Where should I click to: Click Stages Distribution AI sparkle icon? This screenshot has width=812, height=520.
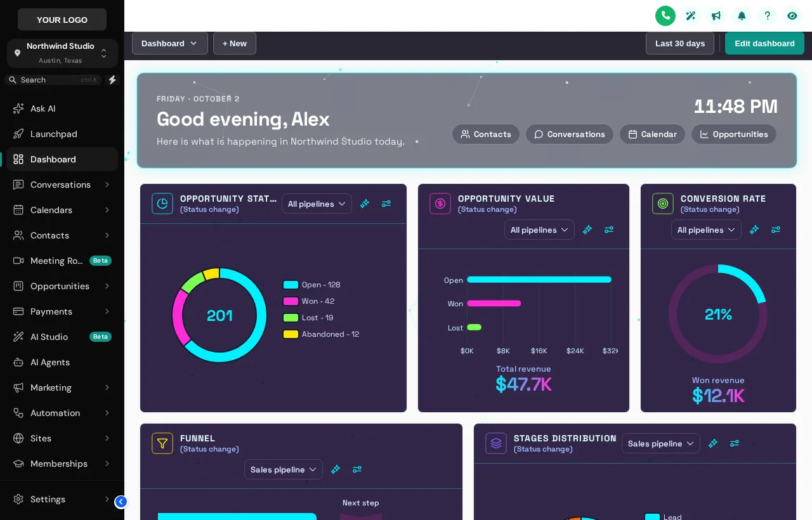point(713,443)
